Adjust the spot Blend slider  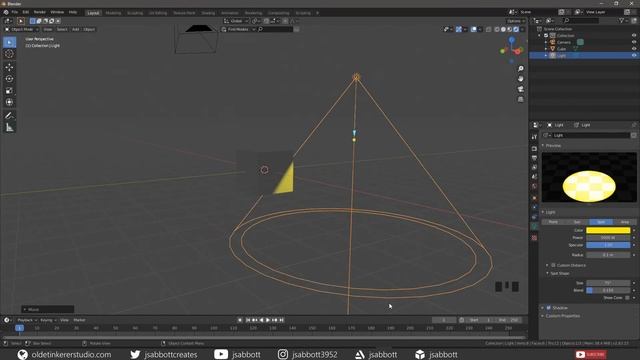(x=608, y=290)
